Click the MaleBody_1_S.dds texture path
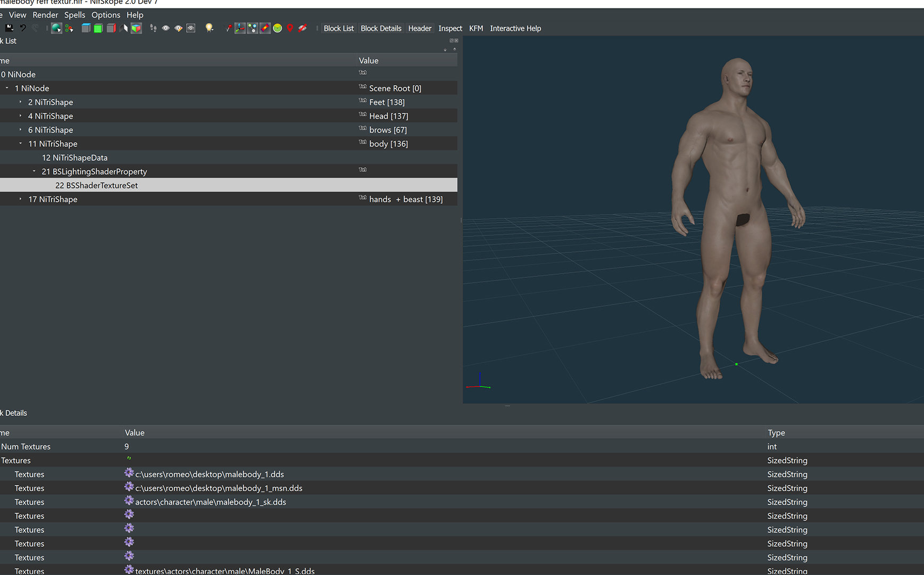The image size is (924, 575). [225, 571]
